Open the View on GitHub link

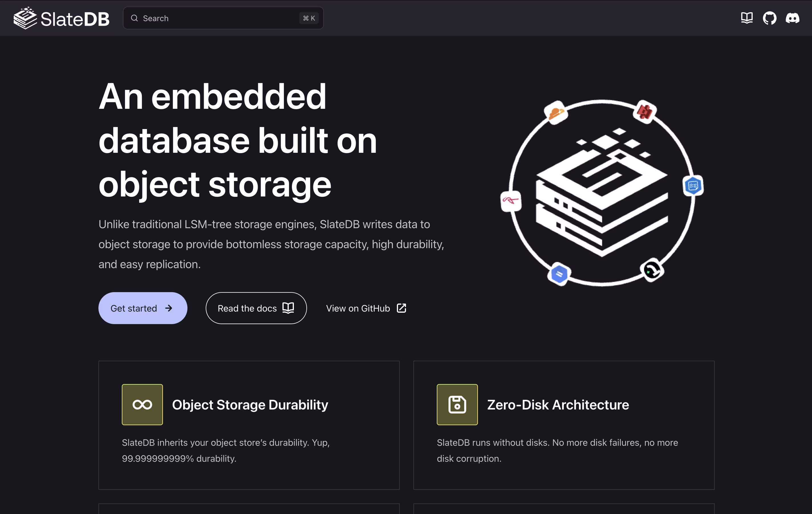pyautogui.click(x=366, y=308)
